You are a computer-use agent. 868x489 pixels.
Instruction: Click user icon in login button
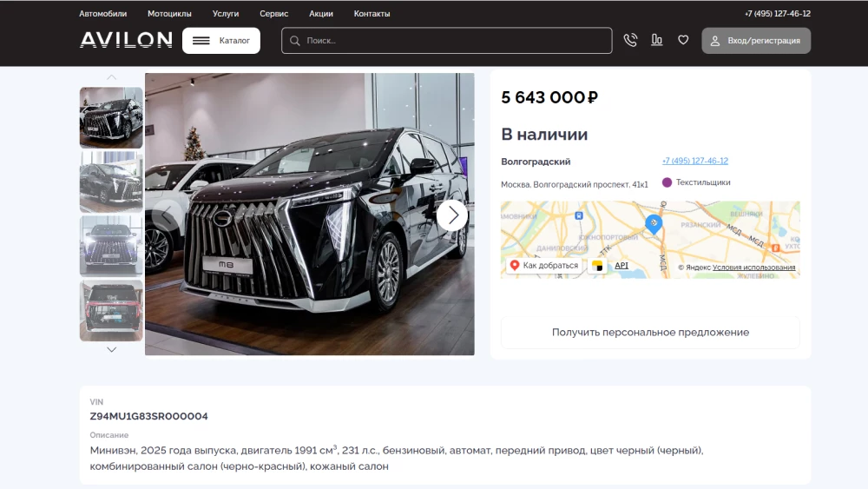715,41
